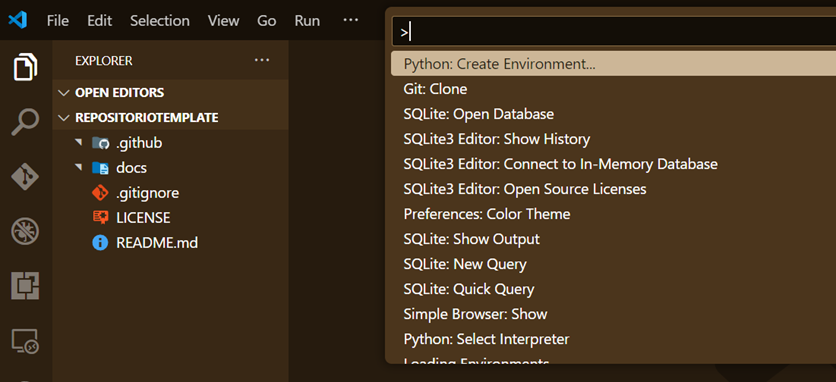Click the README.md info file icon
Screen dimensions: 836x382
click(100, 243)
